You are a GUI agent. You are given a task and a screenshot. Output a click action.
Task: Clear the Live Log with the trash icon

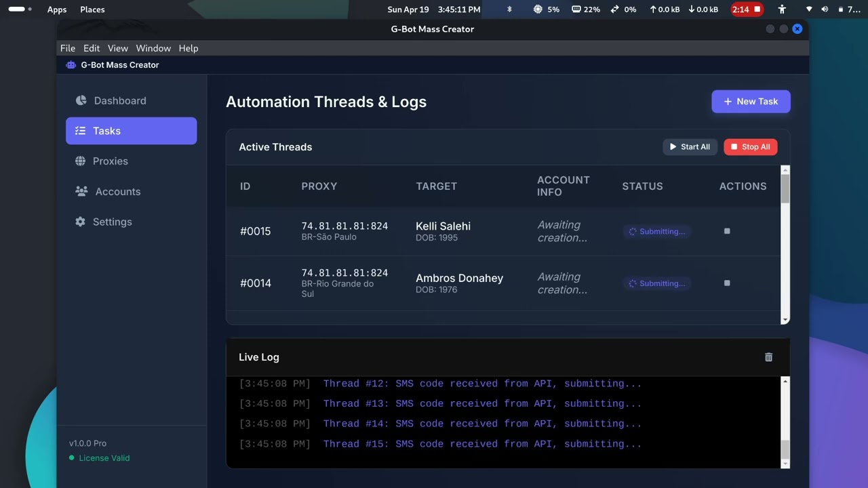point(768,357)
